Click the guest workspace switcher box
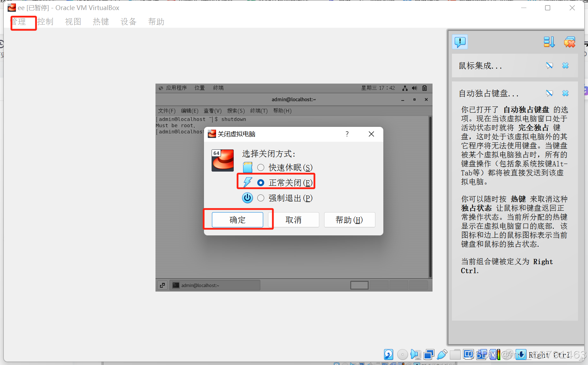Image resolution: width=588 pixels, height=365 pixels. coord(359,285)
